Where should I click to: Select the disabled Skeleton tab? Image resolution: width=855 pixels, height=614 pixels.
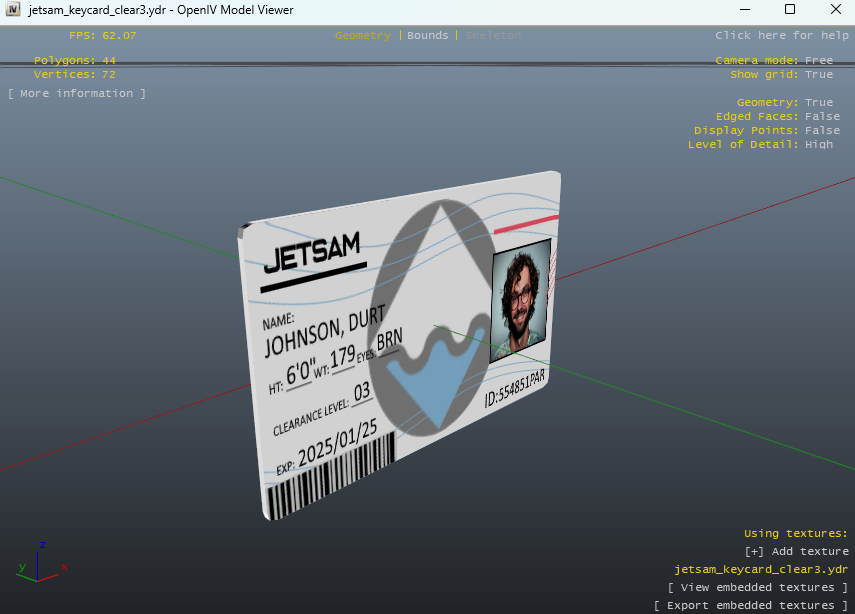tap(493, 35)
